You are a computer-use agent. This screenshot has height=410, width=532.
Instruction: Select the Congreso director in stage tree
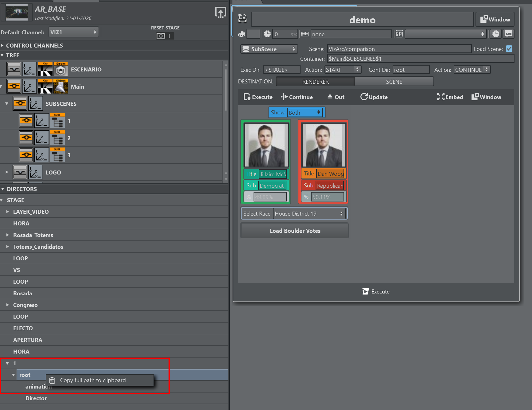click(25, 305)
